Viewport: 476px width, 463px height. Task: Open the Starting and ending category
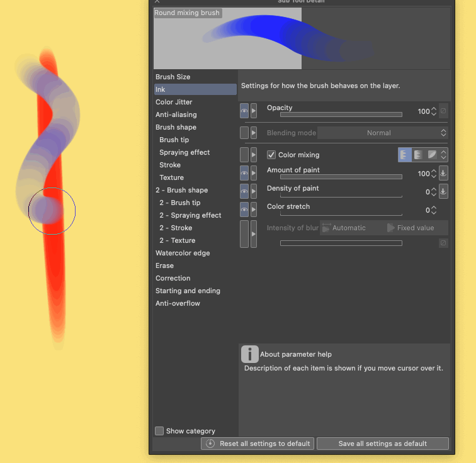(195, 291)
